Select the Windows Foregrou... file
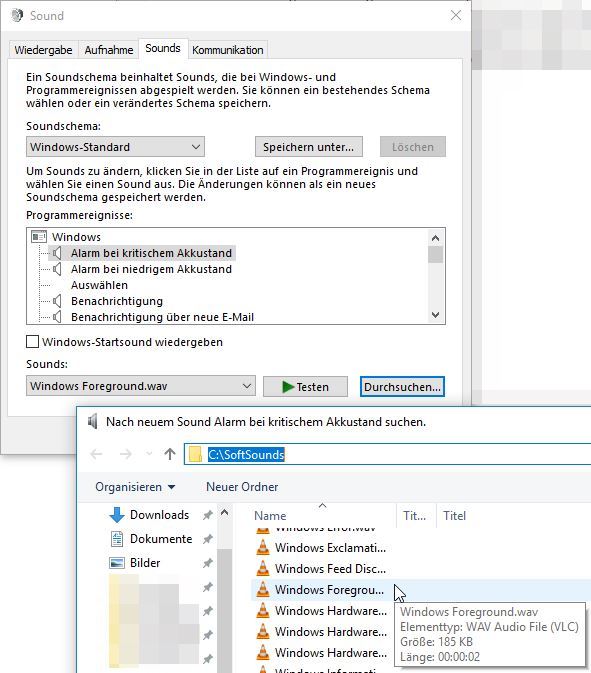The image size is (591, 673). (329, 590)
